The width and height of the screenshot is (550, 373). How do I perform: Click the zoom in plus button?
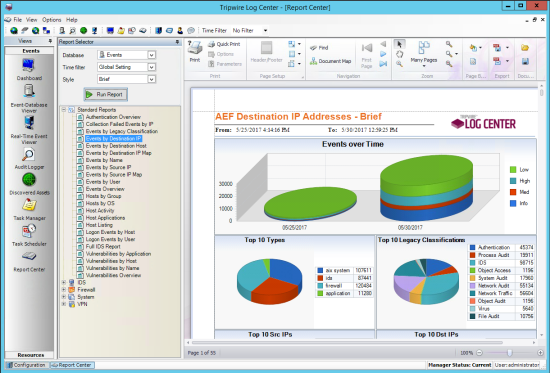[540, 353]
